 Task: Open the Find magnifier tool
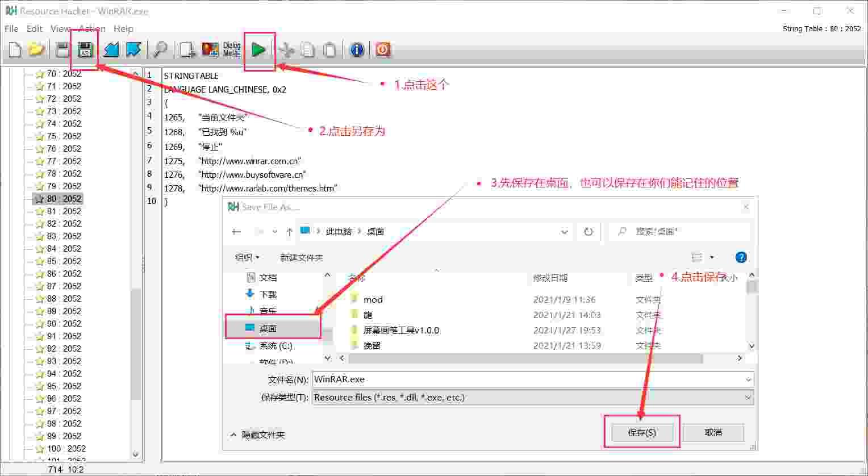pos(161,50)
